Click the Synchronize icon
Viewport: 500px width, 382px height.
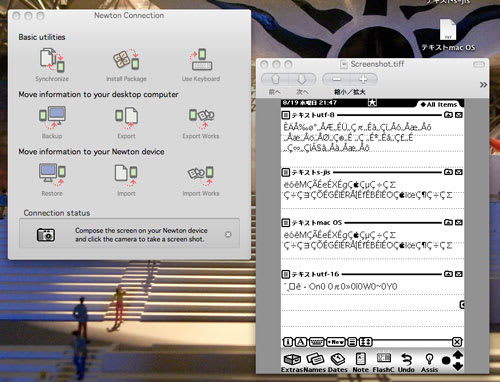[x=52, y=60]
